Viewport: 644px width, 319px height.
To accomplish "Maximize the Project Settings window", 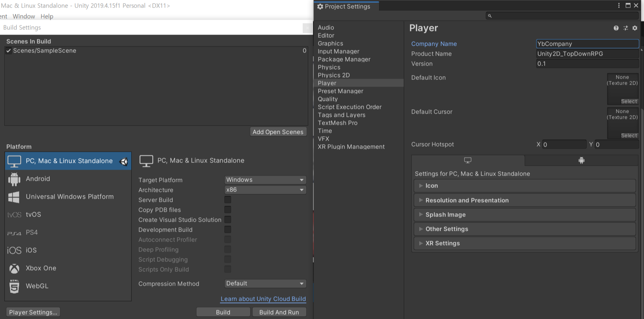I will 628,6.
